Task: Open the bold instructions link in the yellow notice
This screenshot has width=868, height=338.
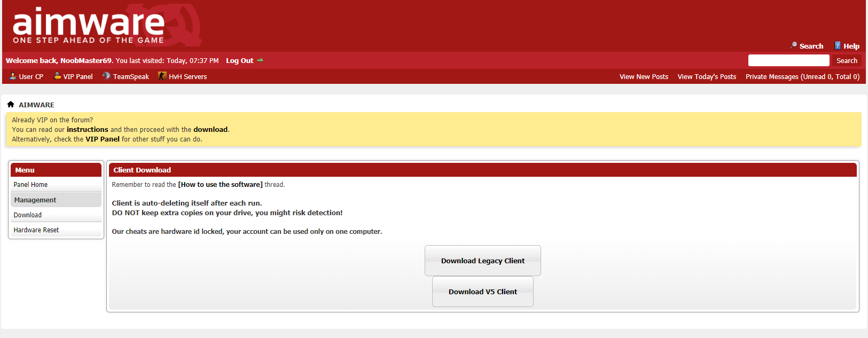Action: point(87,130)
